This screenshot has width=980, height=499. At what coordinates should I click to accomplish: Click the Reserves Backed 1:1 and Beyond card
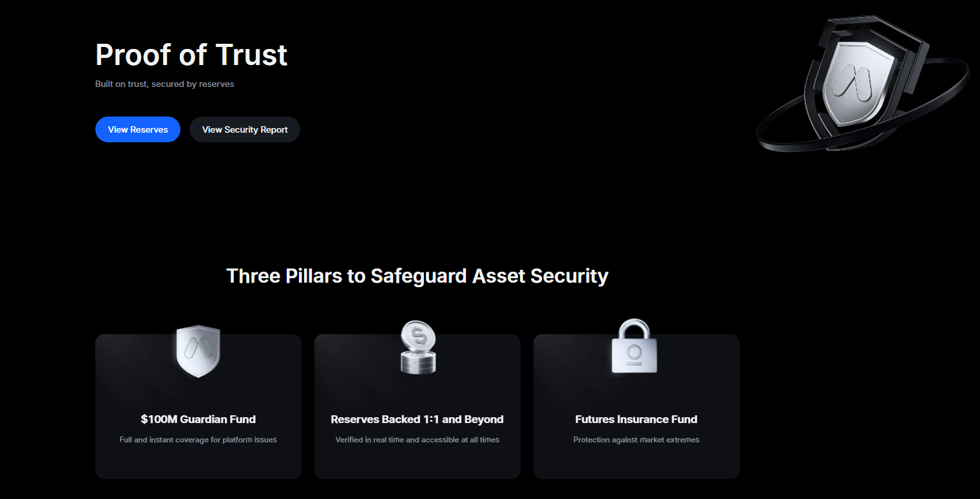pyautogui.click(x=417, y=406)
